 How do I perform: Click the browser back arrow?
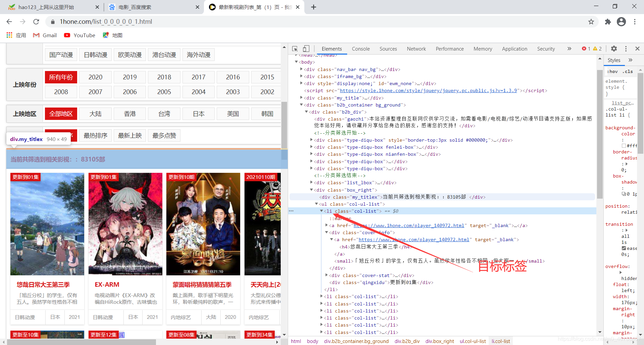(9, 22)
